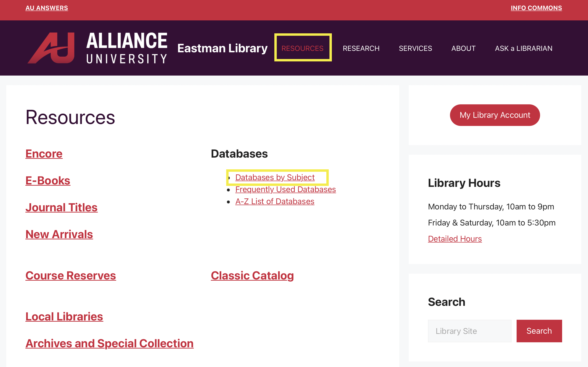
Task: Click Friday & Saturday hours text
Action: pos(492,223)
